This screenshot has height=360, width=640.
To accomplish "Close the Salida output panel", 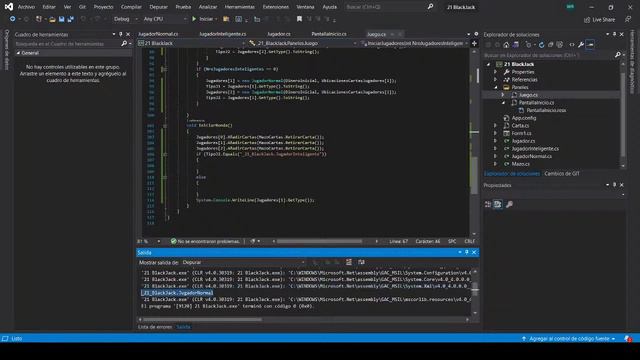I will pyautogui.click(x=474, y=253).
